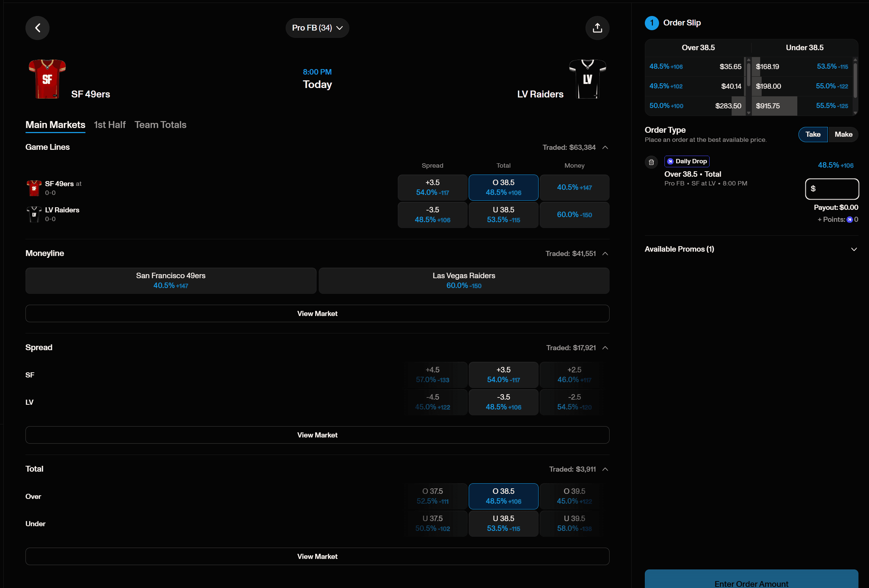Screen dimensions: 869x588
Task: Select LV -4.5 in Spread section
Action: point(433,402)
